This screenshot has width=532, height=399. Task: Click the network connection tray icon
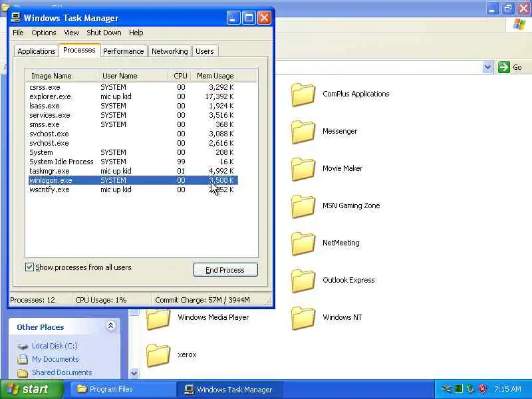pyautogui.click(x=446, y=389)
